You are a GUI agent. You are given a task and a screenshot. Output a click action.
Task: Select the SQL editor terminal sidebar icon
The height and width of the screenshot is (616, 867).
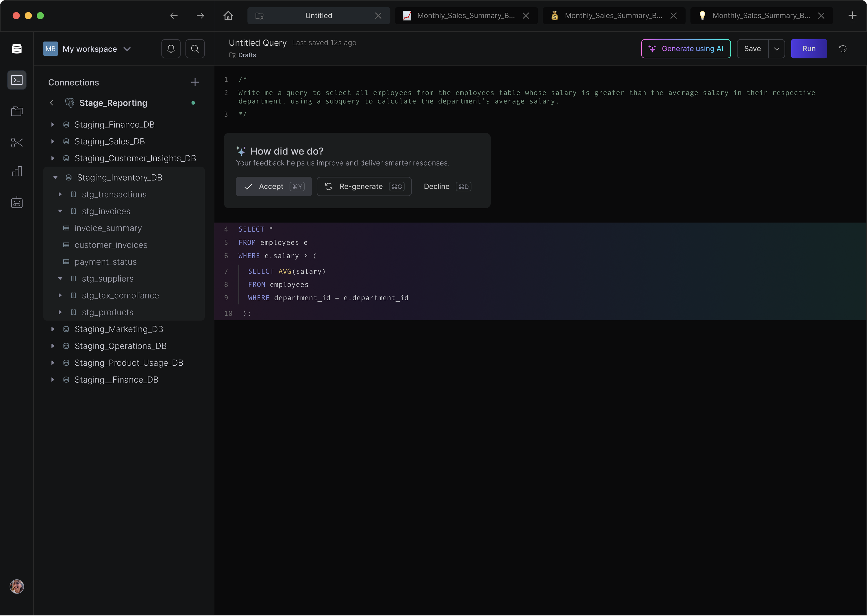17,80
